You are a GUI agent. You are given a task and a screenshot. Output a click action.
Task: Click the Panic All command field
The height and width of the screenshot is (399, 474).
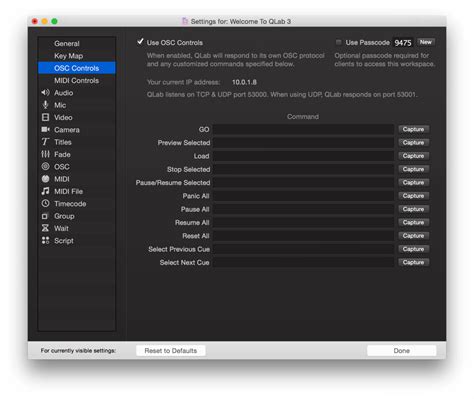click(303, 196)
